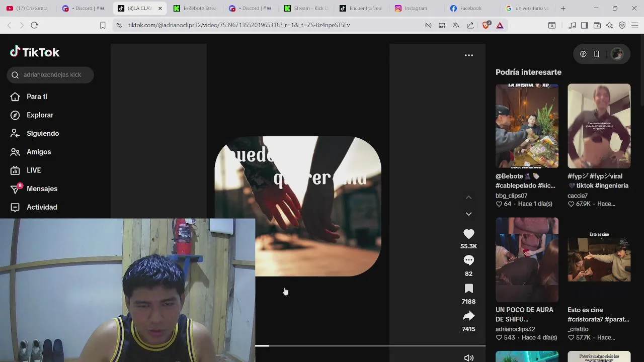Open the Brave playlist music icon
Screen dimensions: 644x362
tap(572, 25)
